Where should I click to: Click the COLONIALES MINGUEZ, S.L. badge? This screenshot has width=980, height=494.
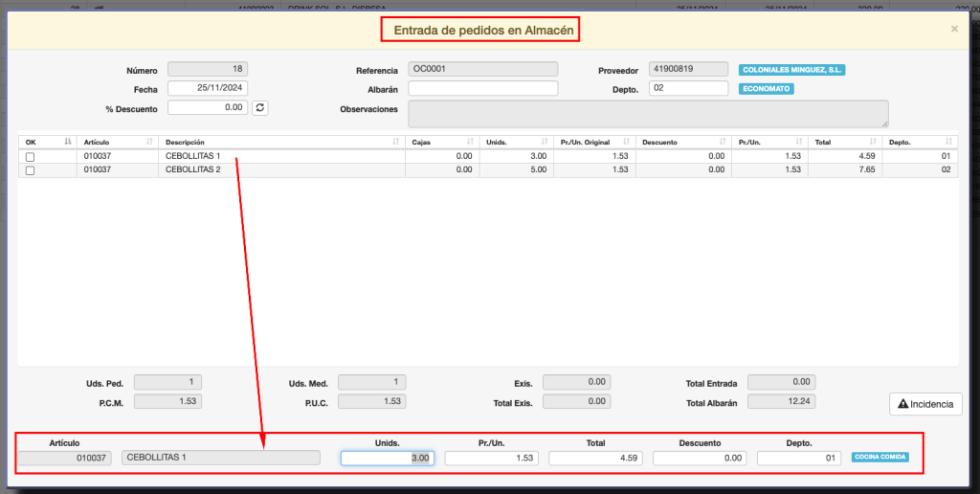click(791, 70)
